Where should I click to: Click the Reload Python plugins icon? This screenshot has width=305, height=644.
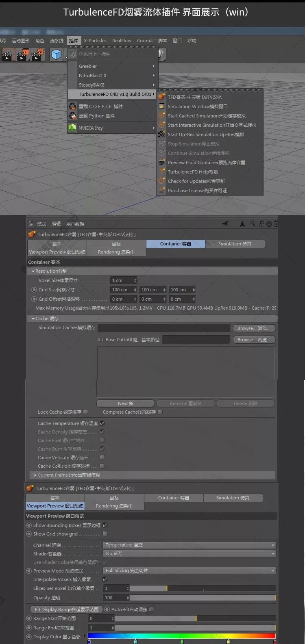coord(72,116)
